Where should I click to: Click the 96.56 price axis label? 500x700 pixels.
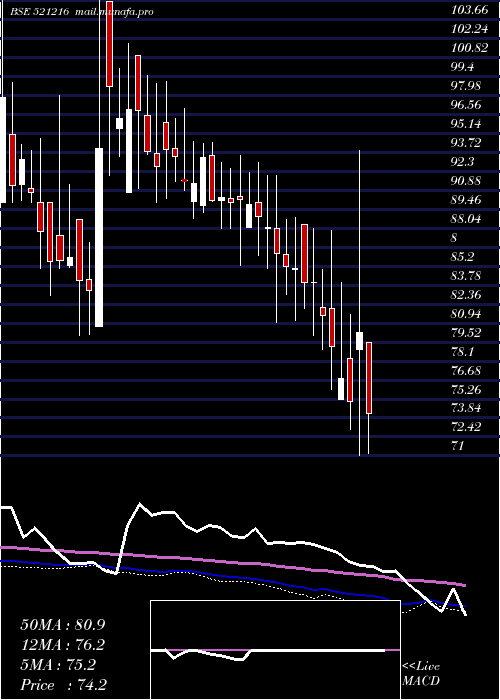[467, 105]
